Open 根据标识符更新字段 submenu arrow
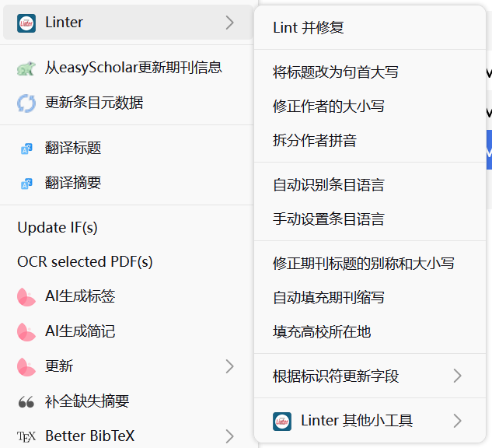This screenshot has width=492, height=448. click(457, 376)
